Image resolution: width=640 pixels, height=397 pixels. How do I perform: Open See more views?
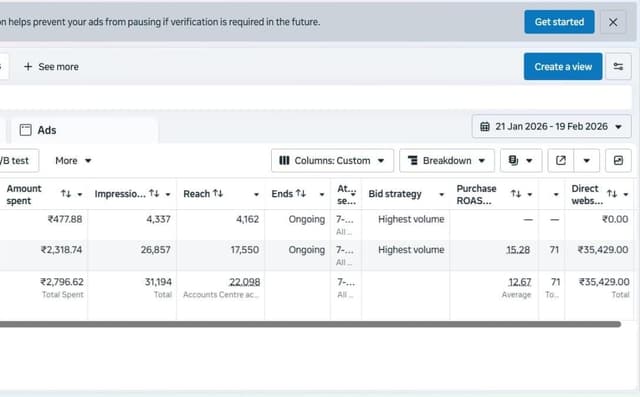click(x=51, y=67)
